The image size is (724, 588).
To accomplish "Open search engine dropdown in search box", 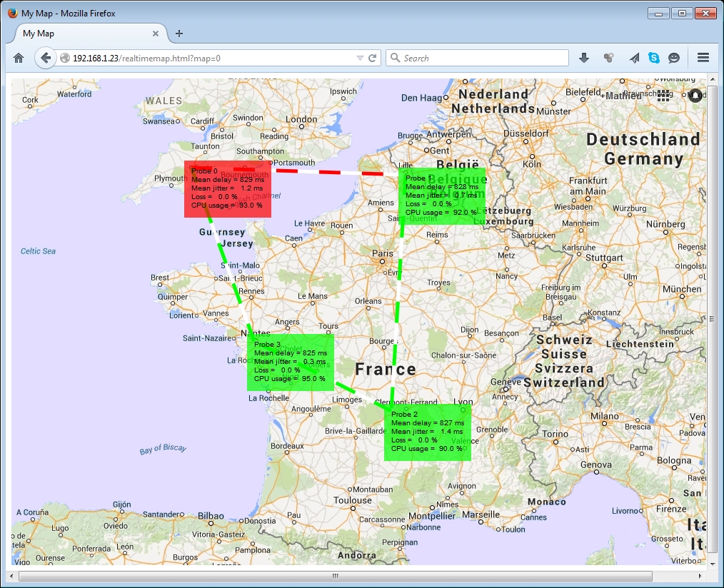I will click(x=394, y=59).
